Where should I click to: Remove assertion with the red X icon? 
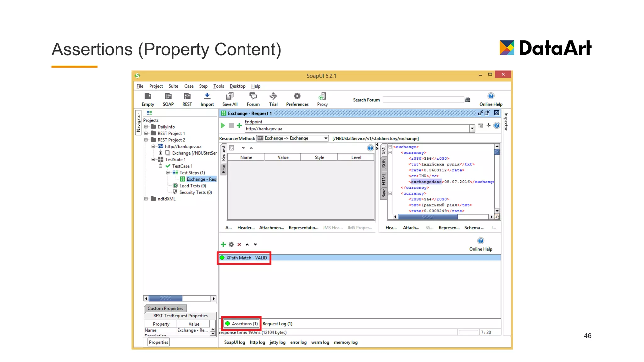click(239, 244)
